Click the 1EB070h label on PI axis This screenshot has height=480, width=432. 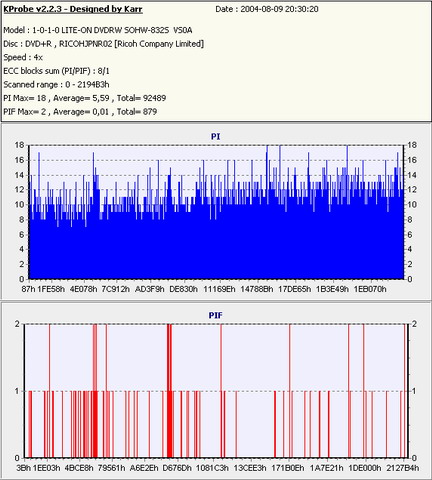click(370, 289)
